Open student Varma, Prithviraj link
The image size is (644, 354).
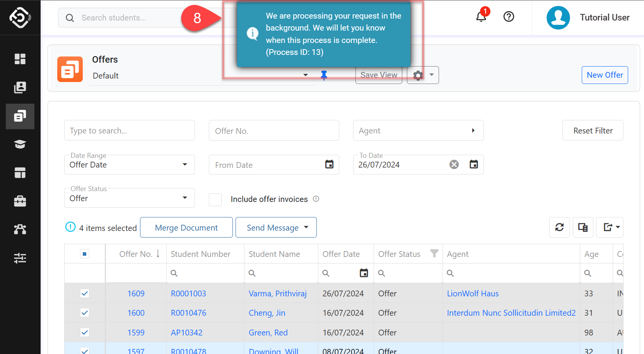(277, 293)
